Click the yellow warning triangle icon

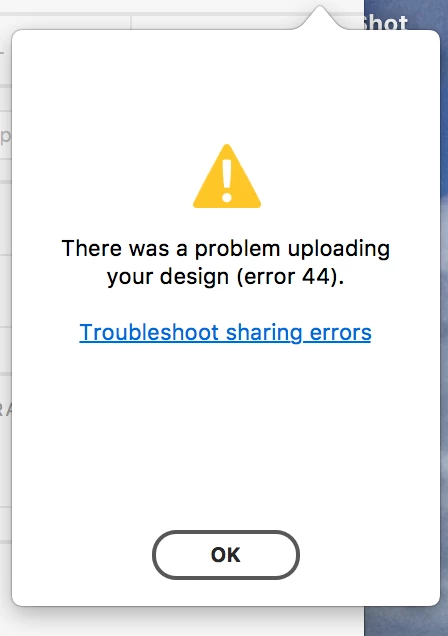(x=227, y=176)
